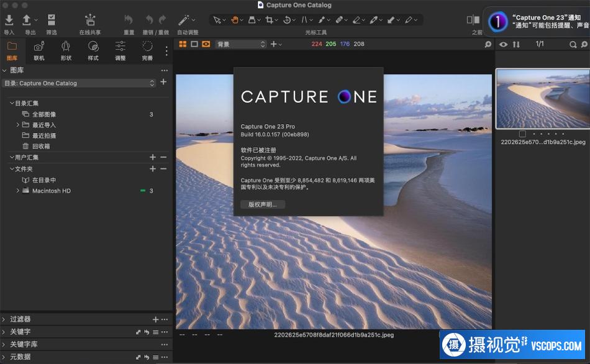The width and height of the screenshot is (590, 364).
Task: Expand the 最近导入 folder
Action: 17,125
